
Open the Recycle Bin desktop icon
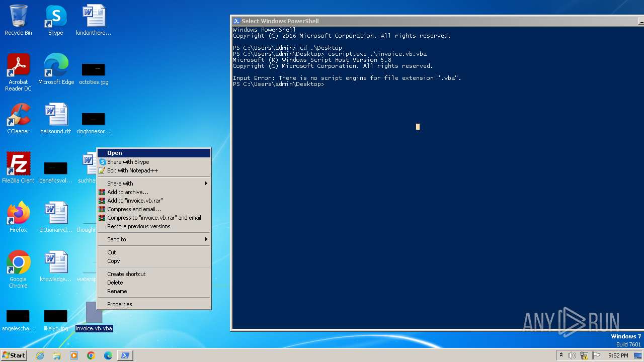click(18, 20)
